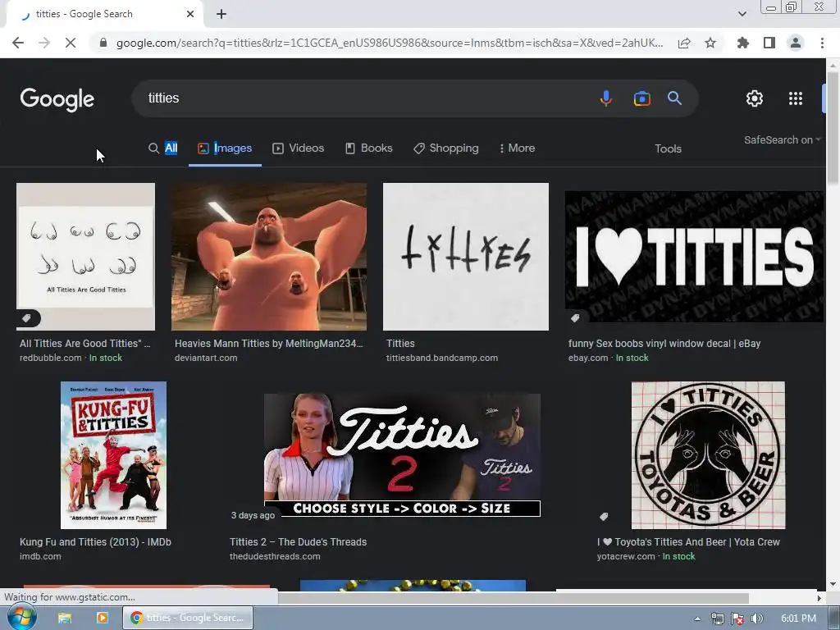
Task: Click the browser back arrow
Action: [18, 43]
